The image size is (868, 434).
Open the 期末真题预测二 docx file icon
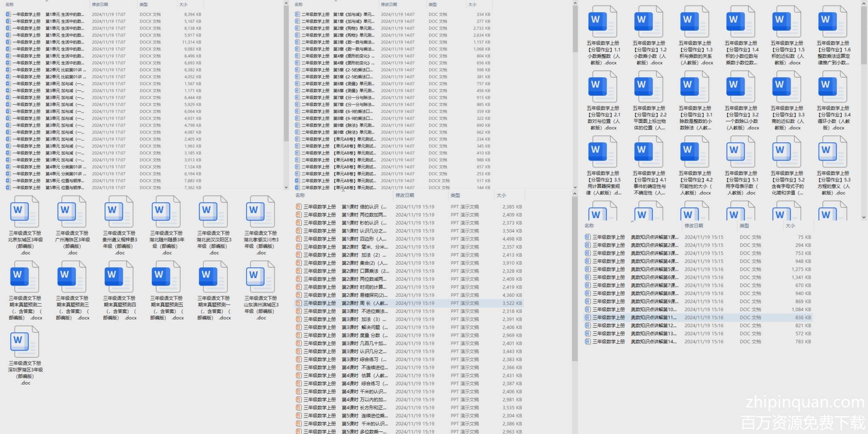pyautogui.click(x=25, y=276)
